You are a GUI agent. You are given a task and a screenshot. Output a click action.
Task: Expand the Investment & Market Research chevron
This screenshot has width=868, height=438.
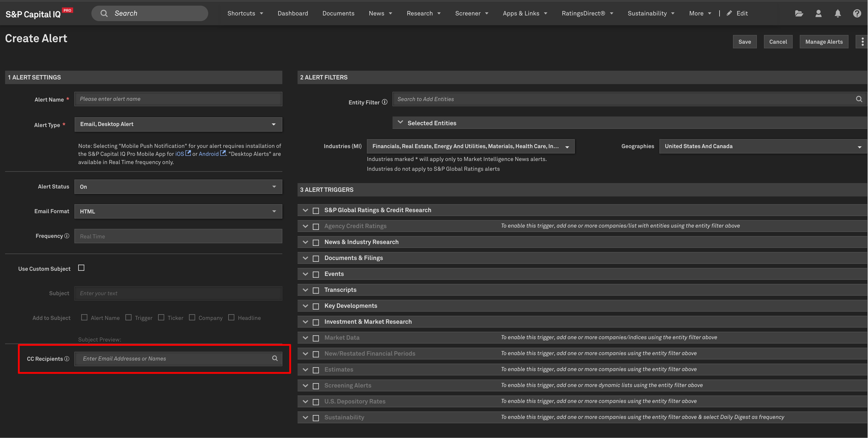[305, 322]
